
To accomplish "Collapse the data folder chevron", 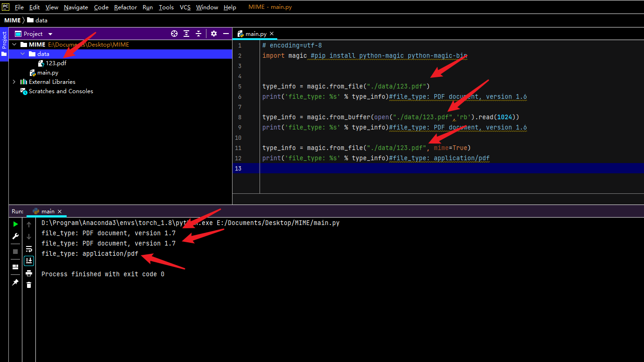I will tap(22, 54).
